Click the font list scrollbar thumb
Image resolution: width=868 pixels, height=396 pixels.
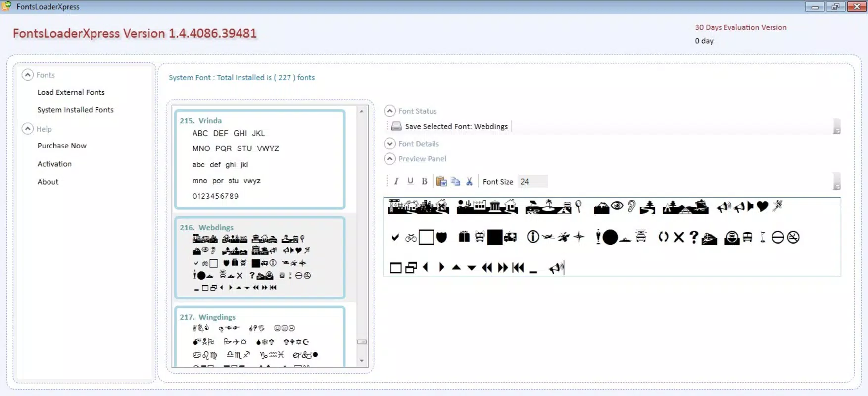pyautogui.click(x=362, y=342)
